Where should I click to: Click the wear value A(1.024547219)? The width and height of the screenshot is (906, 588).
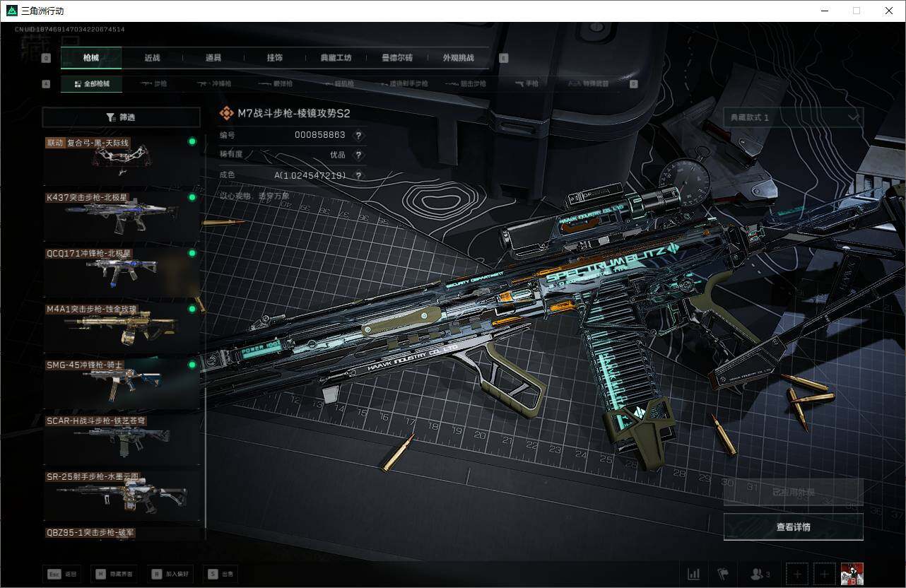(310, 175)
